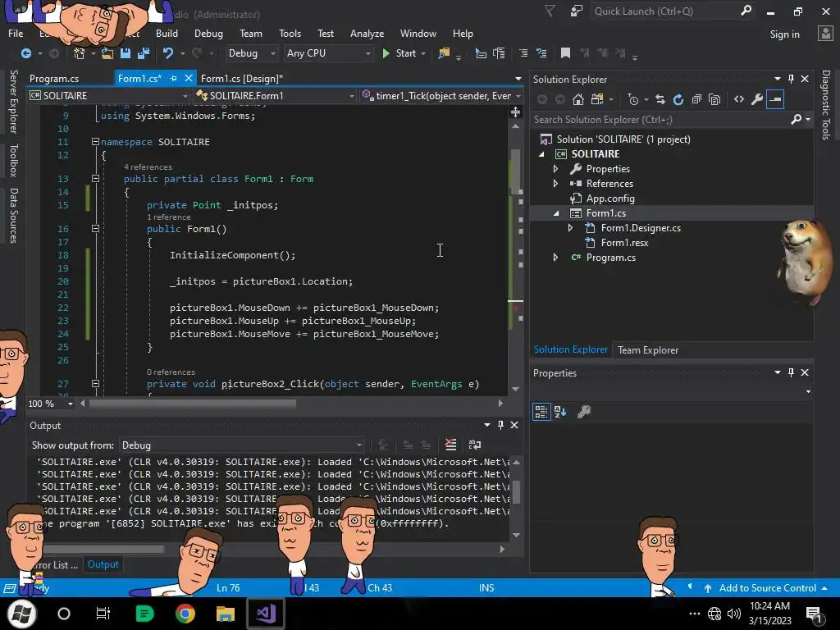Toggle pin on the Form1.cs tab
The image size is (840, 630).
coord(173,78)
